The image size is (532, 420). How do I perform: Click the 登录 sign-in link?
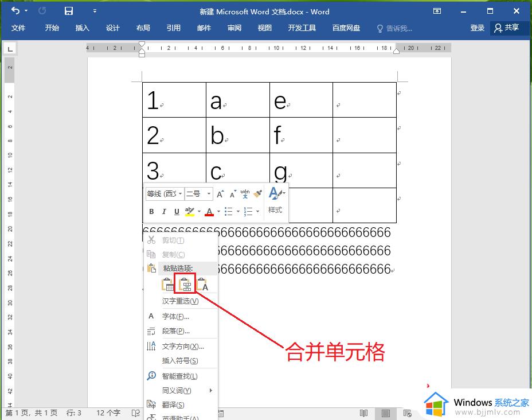pyautogui.click(x=477, y=28)
